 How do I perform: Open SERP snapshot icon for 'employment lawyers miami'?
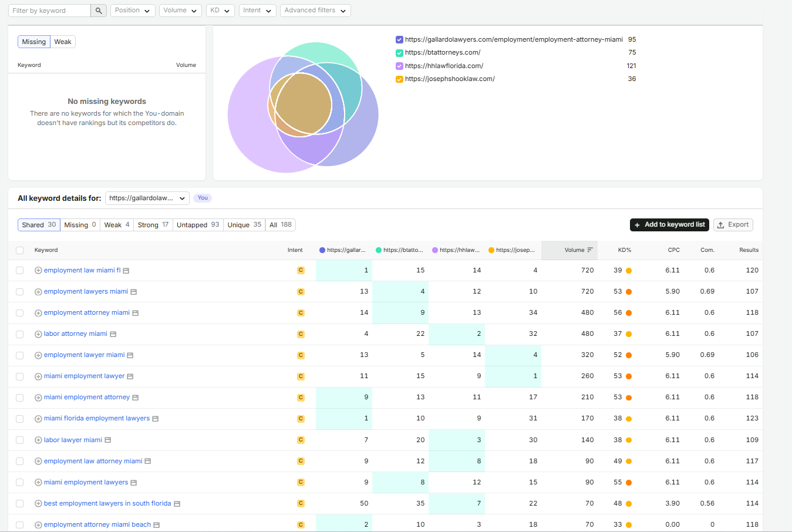133,292
